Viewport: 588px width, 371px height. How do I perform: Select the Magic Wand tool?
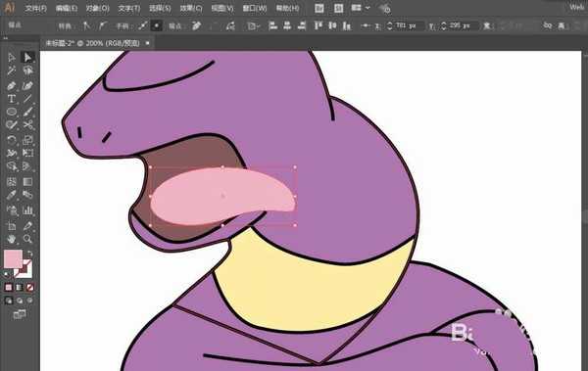(x=11, y=70)
